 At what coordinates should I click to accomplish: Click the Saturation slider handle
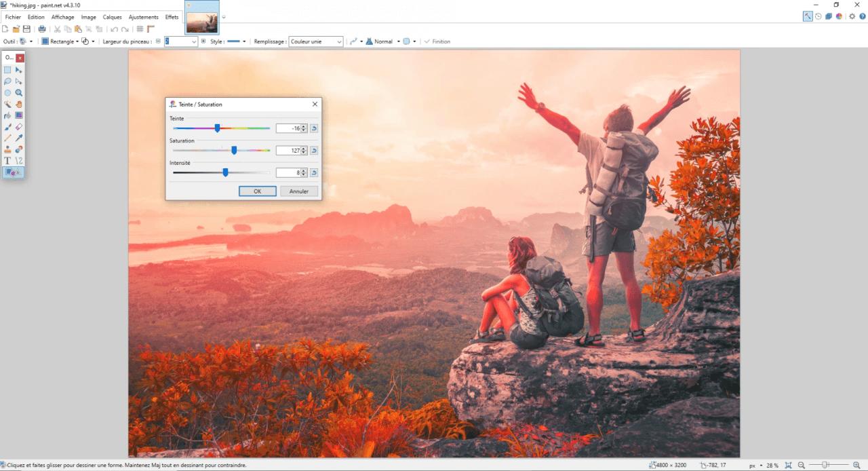234,151
